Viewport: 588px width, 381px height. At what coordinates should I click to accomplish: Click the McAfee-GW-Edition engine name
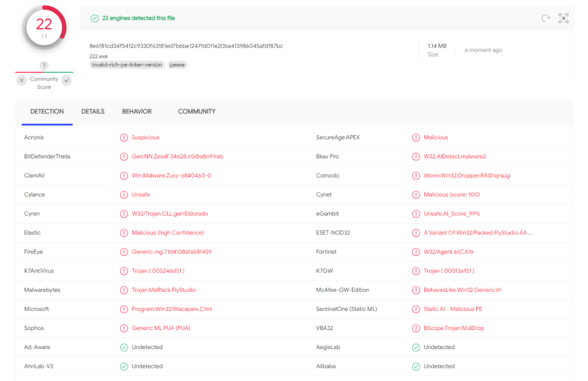[343, 290]
